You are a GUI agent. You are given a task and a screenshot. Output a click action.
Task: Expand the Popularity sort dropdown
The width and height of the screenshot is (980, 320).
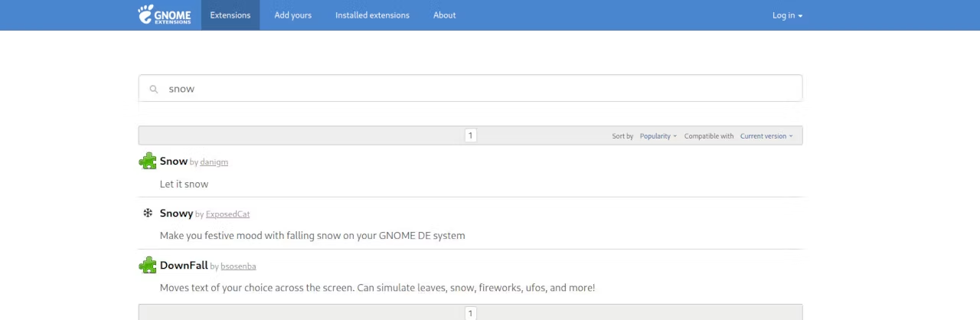tap(658, 136)
